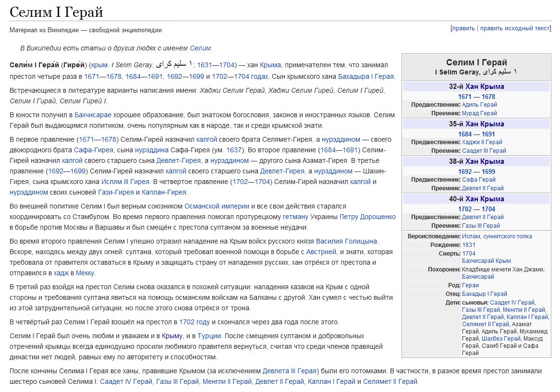Open 'Бахадыра I Герая' link in intro

point(366,76)
